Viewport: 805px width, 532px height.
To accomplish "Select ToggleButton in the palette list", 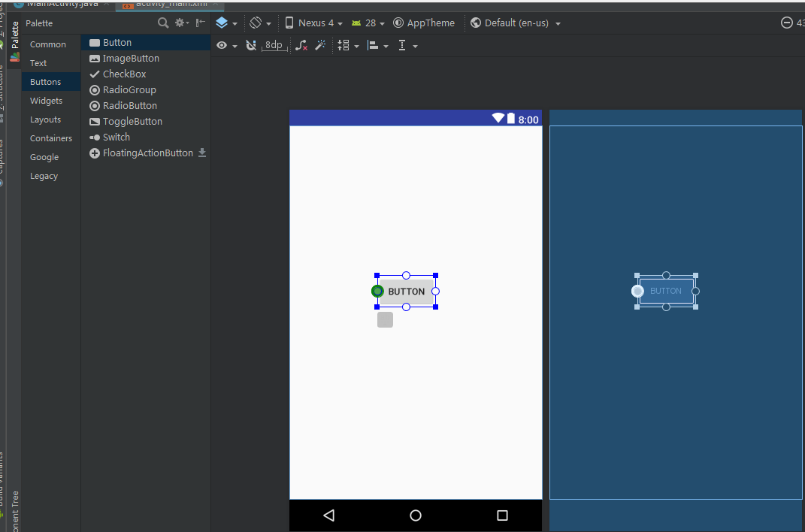I will tap(146, 122).
